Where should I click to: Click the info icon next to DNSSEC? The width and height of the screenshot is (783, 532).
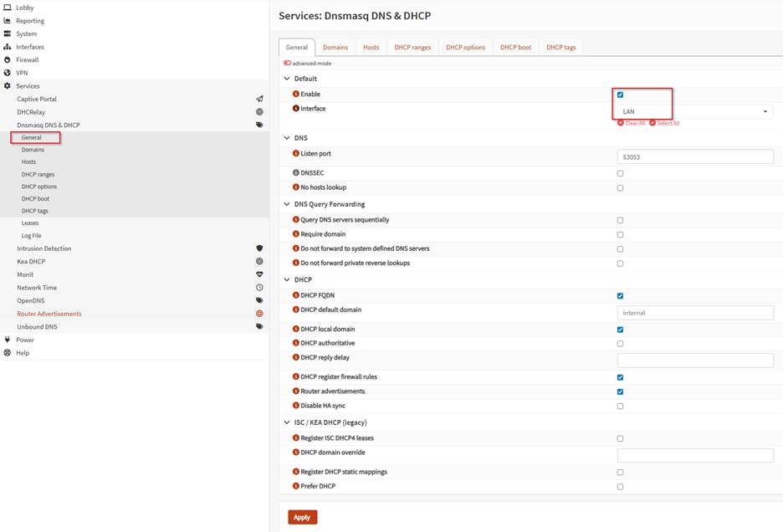coord(295,173)
